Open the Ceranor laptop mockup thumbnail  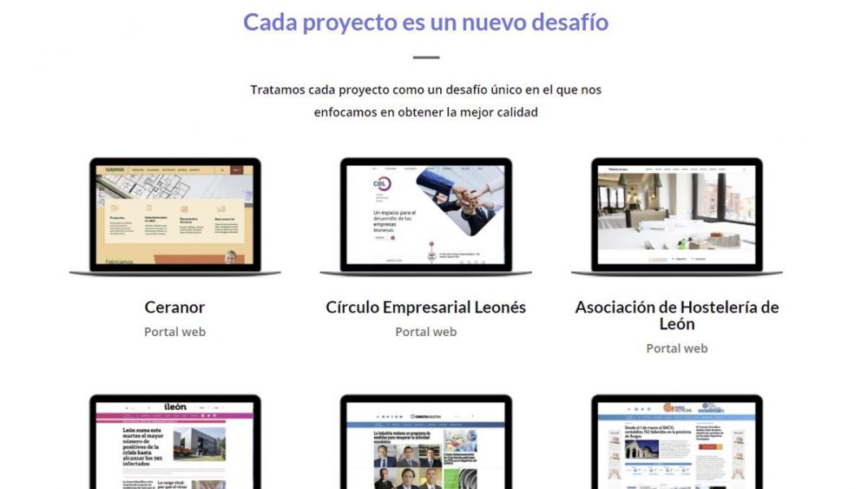coord(175,217)
